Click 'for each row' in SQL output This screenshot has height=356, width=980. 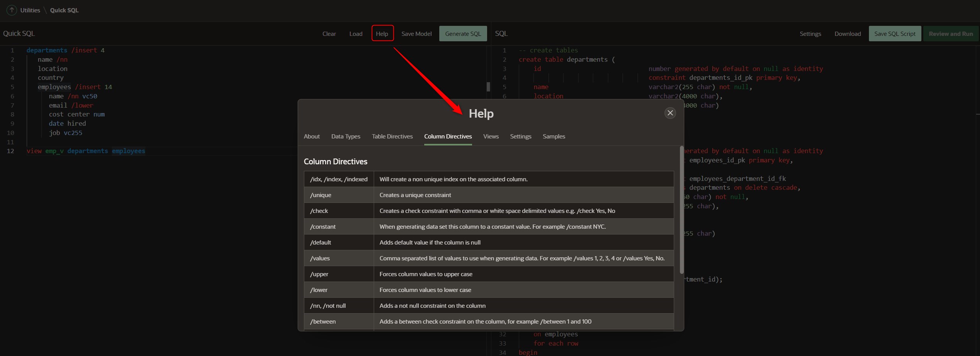coord(556,343)
